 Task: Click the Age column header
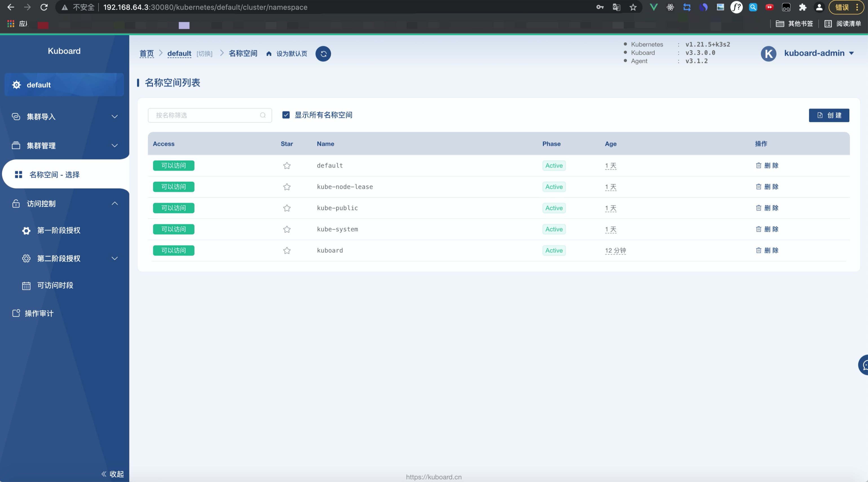point(611,144)
